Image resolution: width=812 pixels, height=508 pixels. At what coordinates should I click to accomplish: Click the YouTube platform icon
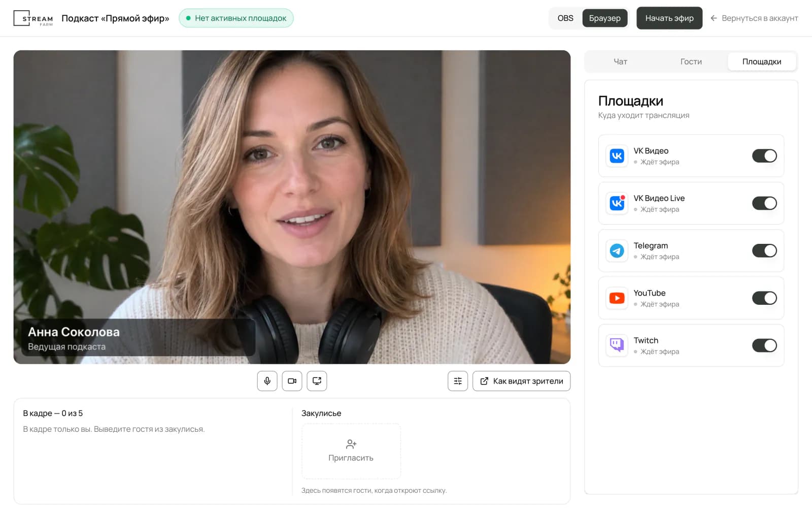pos(617,298)
